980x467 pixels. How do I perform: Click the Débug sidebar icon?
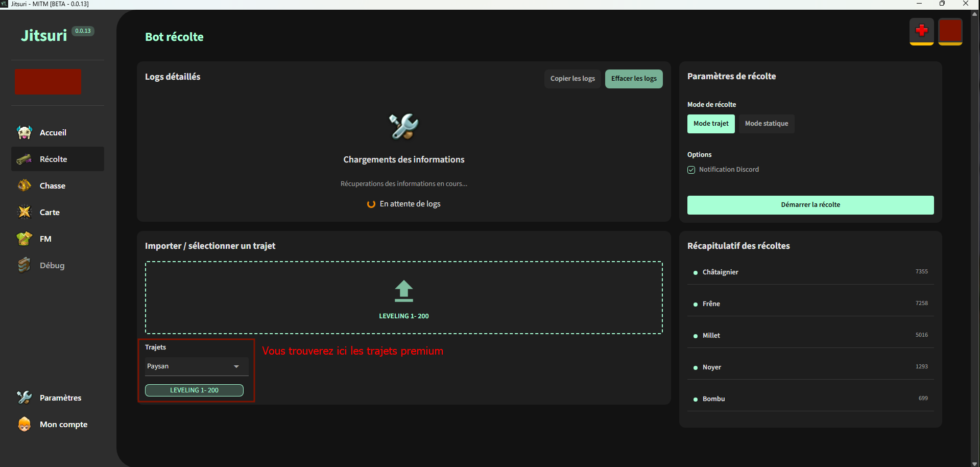(24, 265)
